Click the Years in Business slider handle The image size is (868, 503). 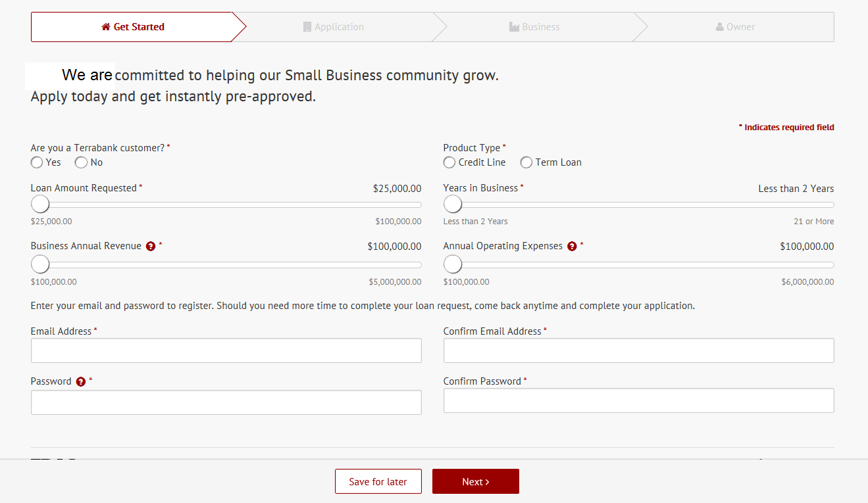tap(453, 204)
